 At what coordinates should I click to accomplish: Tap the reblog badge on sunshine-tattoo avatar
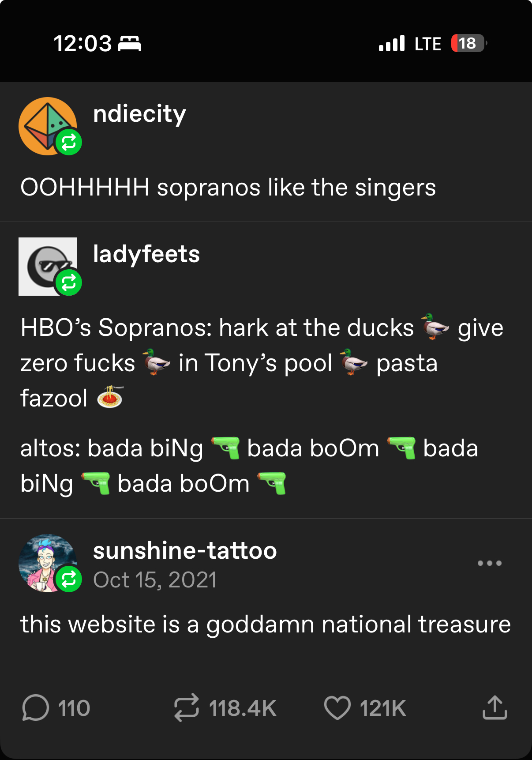(69, 579)
